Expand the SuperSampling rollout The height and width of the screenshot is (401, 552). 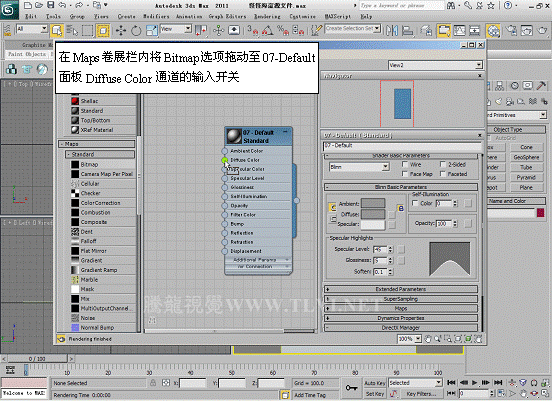[x=401, y=299]
